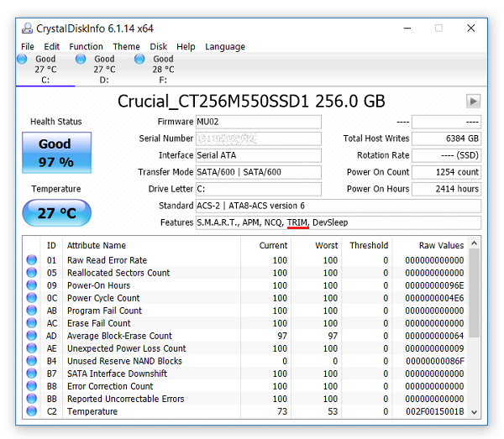Image resolution: width=504 pixels, height=439 pixels.
Task: Click the scrollbar down arrow in attribute list
Action: click(474, 412)
